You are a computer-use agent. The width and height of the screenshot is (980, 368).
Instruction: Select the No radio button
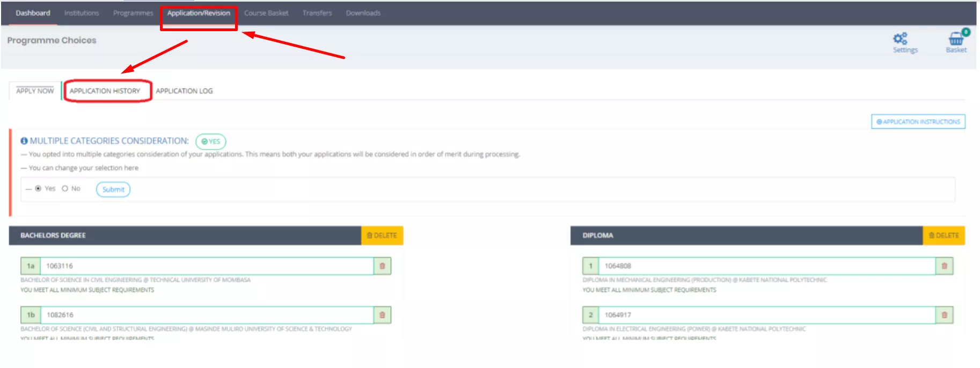coord(65,189)
